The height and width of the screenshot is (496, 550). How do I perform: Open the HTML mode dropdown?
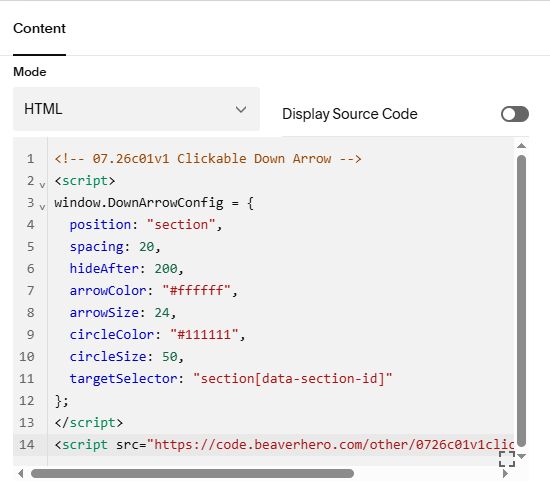[136, 109]
